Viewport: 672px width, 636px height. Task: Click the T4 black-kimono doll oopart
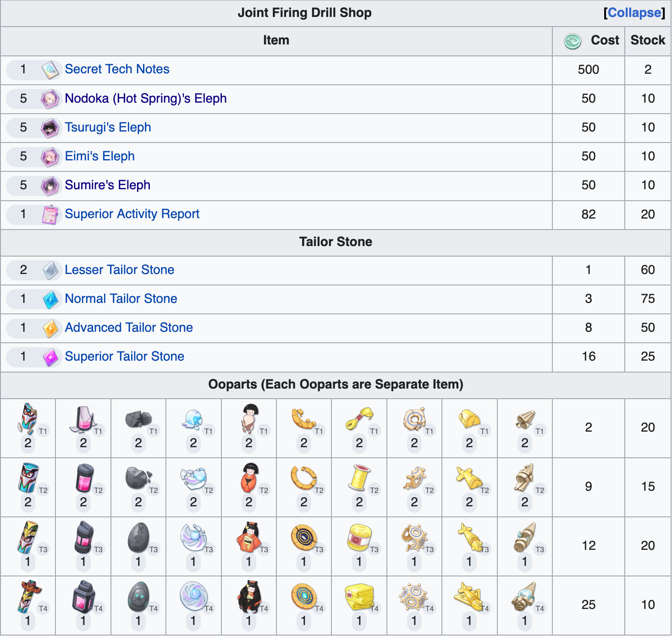pos(248,596)
